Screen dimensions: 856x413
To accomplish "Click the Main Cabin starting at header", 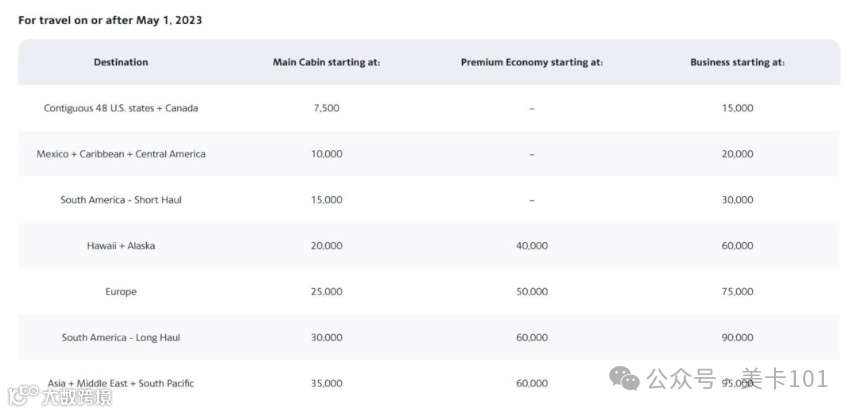I will (326, 62).
